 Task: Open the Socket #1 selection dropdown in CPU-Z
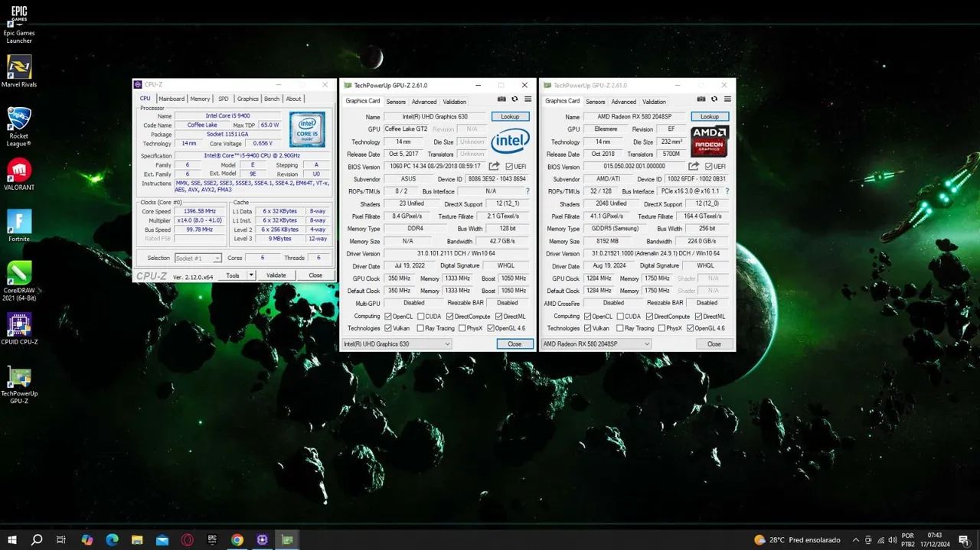click(x=198, y=258)
